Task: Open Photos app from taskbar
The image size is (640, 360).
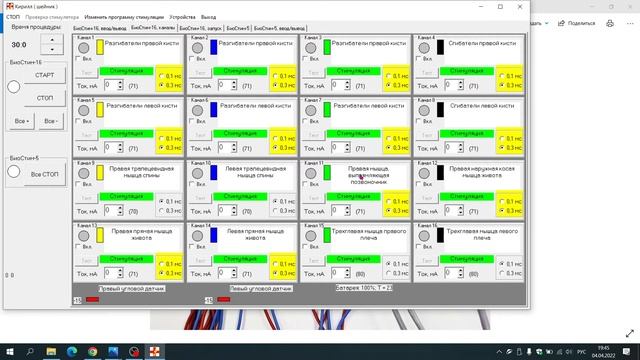Action: coord(113,351)
